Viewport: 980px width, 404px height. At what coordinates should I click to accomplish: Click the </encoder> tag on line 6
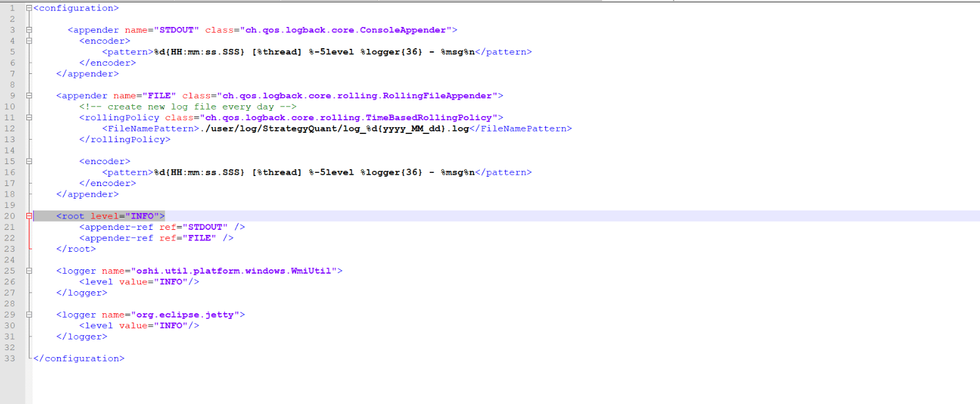click(x=107, y=63)
